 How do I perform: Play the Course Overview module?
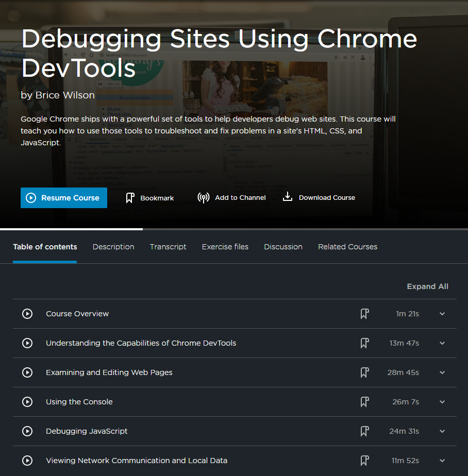[27, 314]
